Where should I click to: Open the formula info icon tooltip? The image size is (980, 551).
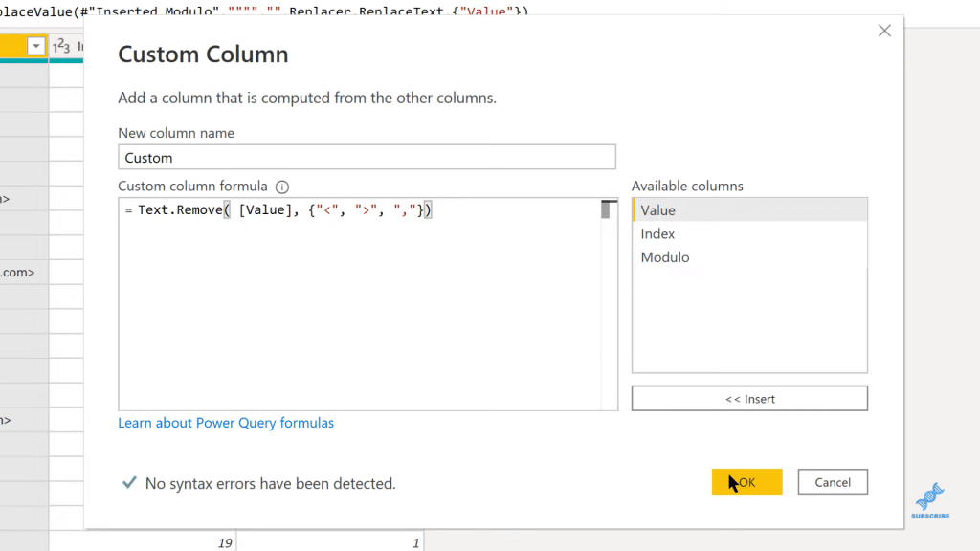282,187
